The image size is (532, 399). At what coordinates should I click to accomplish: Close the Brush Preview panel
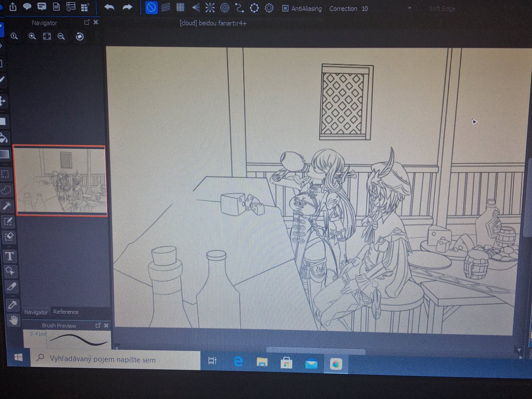tap(107, 326)
